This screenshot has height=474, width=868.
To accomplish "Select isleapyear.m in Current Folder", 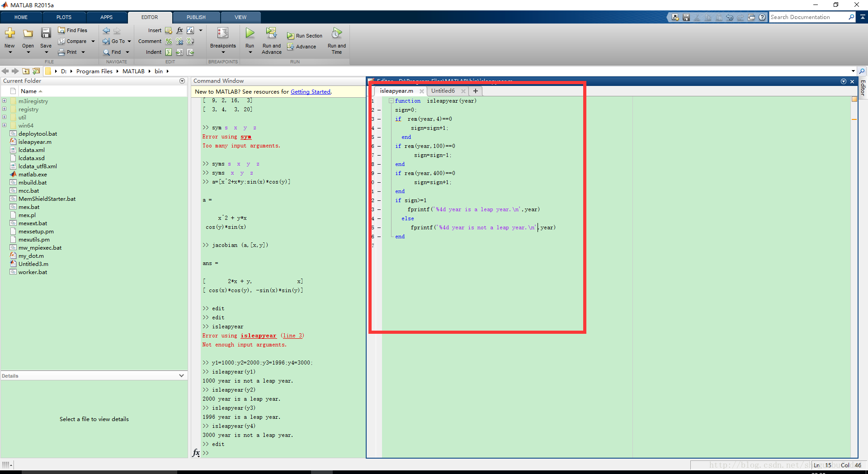I will [35, 142].
